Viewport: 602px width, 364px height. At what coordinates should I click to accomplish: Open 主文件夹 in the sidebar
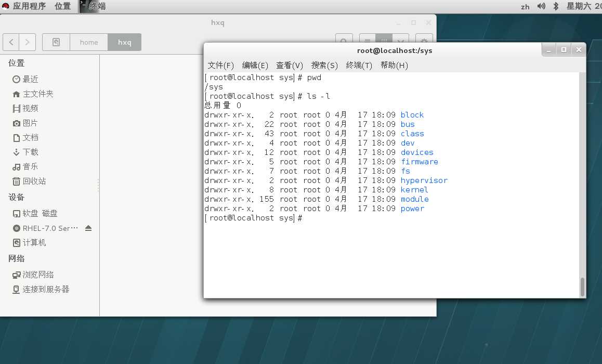tap(37, 94)
